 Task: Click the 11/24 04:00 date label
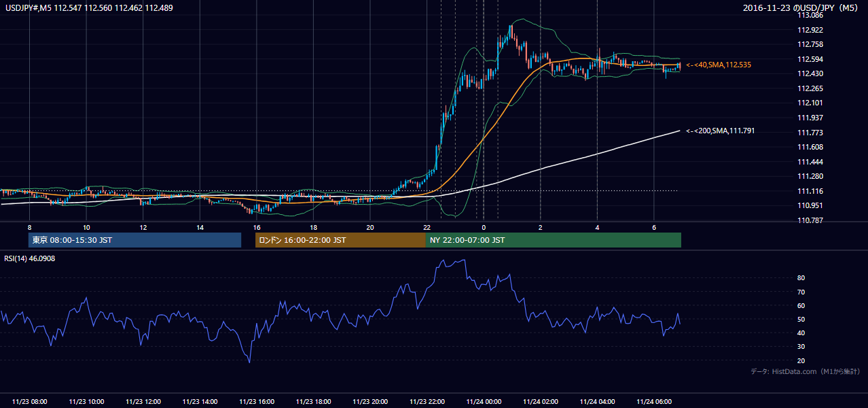click(x=597, y=402)
